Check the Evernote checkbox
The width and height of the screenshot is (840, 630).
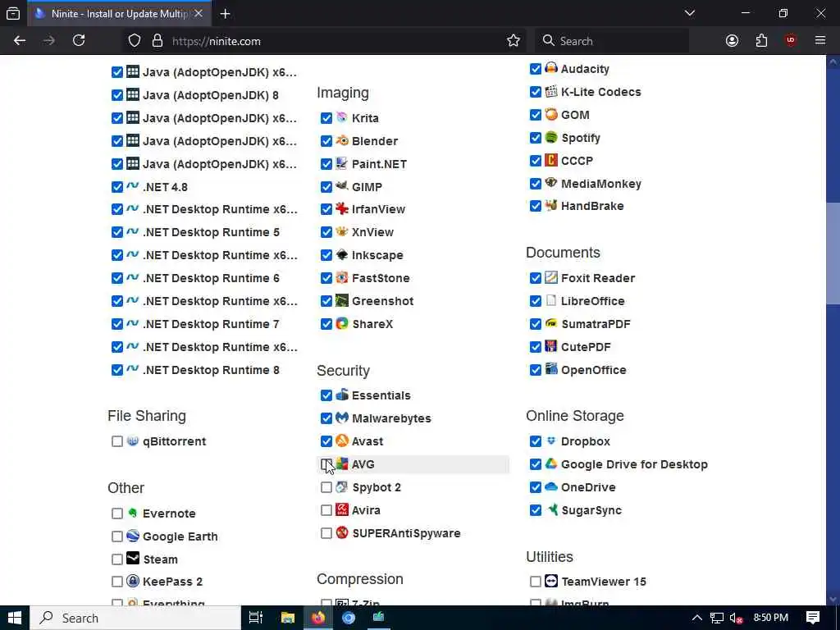[116, 514]
